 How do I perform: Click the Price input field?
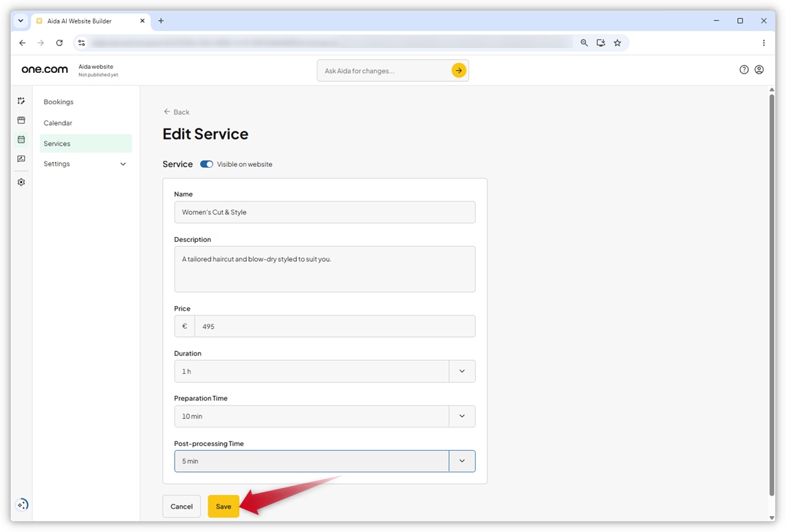click(x=335, y=326)
